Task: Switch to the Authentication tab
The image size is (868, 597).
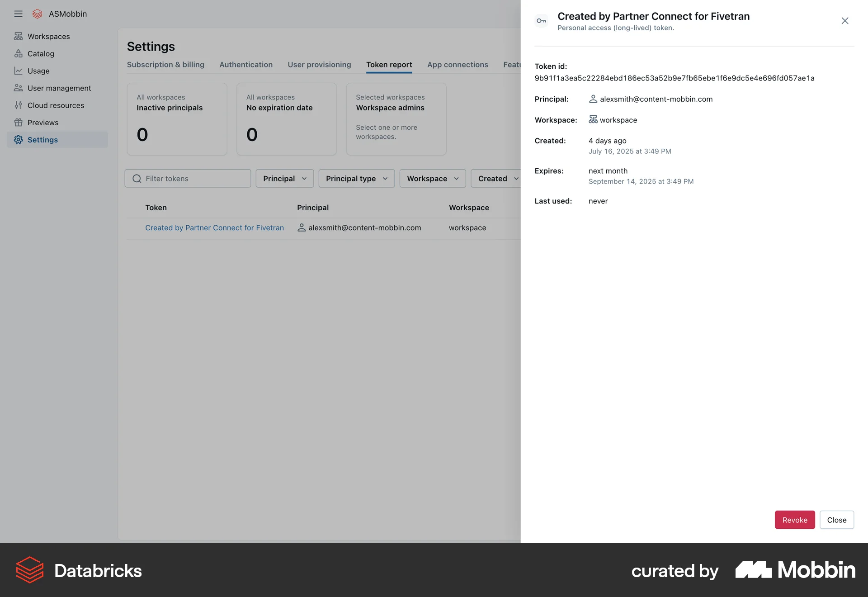Action: (246, 64)
